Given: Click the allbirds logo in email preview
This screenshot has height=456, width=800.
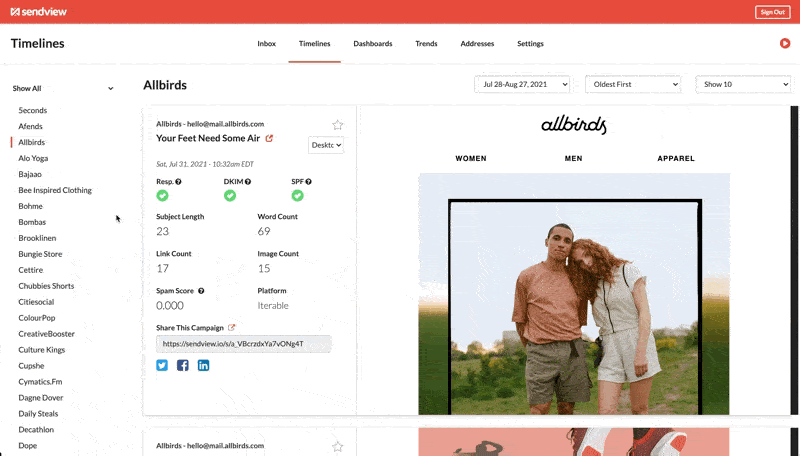Looking at the screenshot, I should point(574,125).
